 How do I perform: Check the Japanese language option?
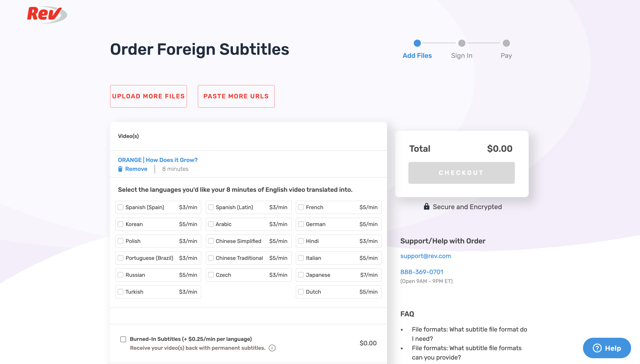[x=301, y=275]
